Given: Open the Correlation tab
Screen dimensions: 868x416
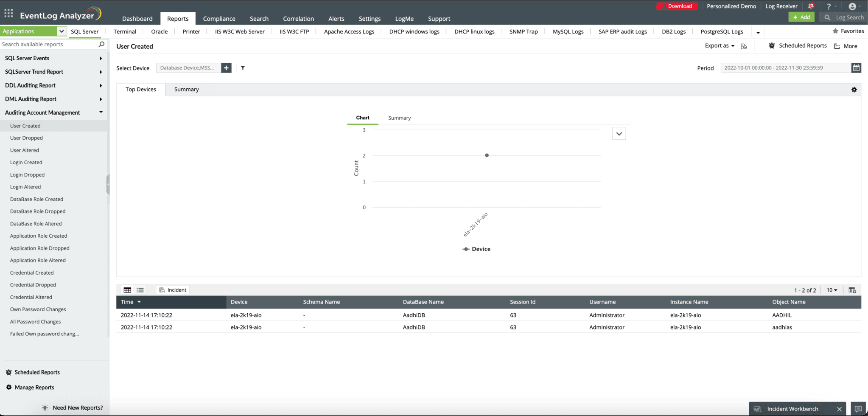Looking at the screenshot, I should point(298,19).
